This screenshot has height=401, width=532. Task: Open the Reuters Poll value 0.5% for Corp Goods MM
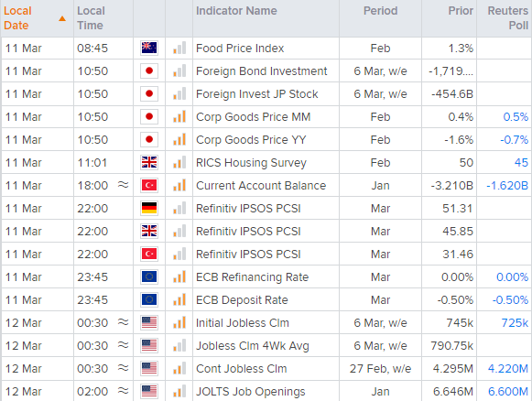pyautogui.click(x=516, y=116)
